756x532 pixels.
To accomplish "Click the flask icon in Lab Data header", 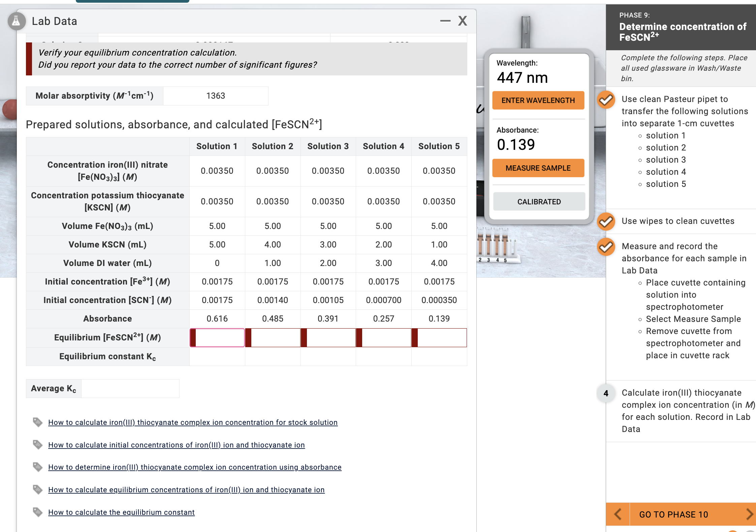I will click(16, 21).
